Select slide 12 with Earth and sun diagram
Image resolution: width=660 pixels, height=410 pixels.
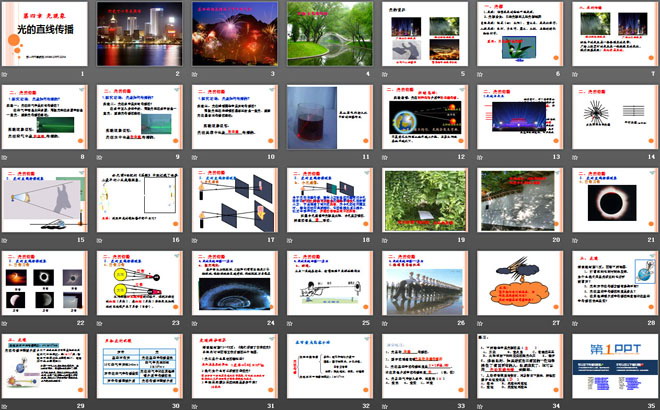click(x=425, y=117)
